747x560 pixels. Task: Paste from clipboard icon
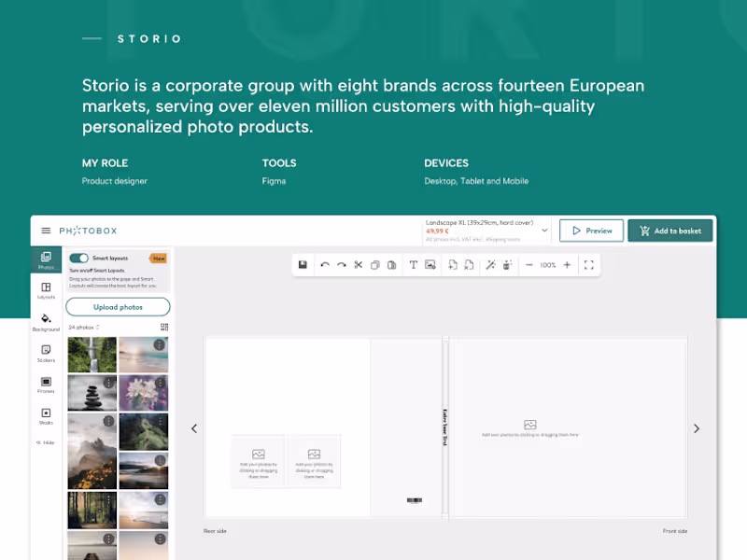pyautogui.click(x=391, y=265)
